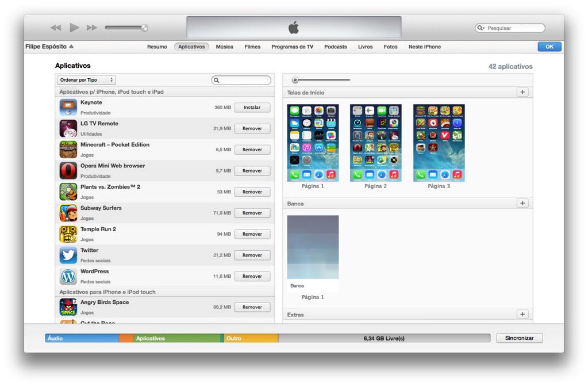Show the Fotos tab
Screen dimensions: 588x386
coord(390,47)
